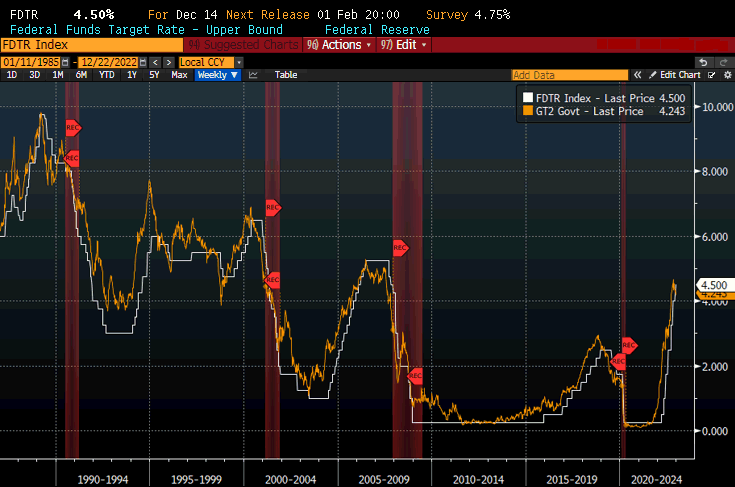Click the 1990-1994 axis label

[x=103, y=480]
